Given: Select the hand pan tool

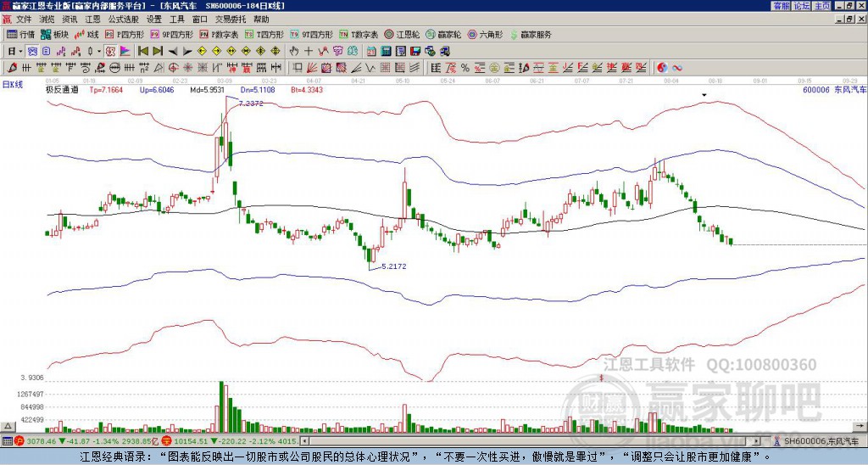Looking at the screenshot, I should click(x=294, y=51).
